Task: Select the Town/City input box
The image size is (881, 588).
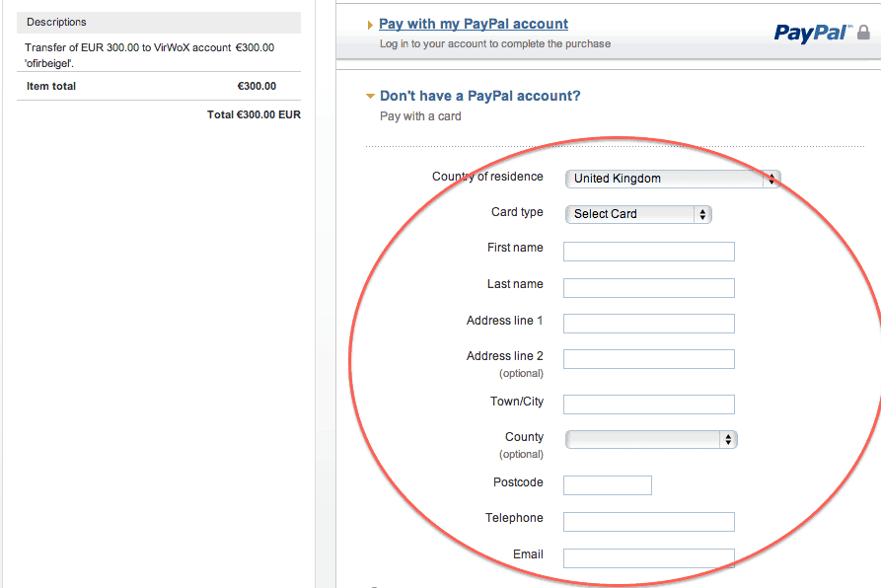Action: click(649, 404)
